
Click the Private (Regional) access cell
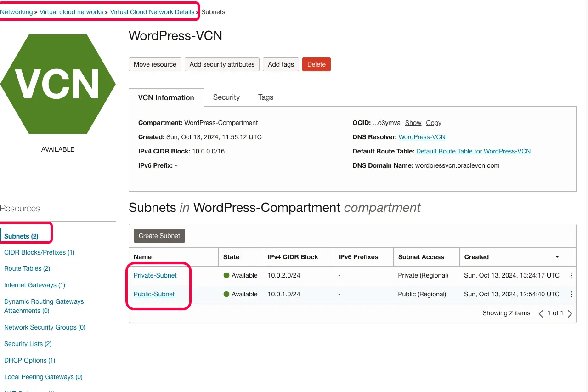tap(423, 275)
